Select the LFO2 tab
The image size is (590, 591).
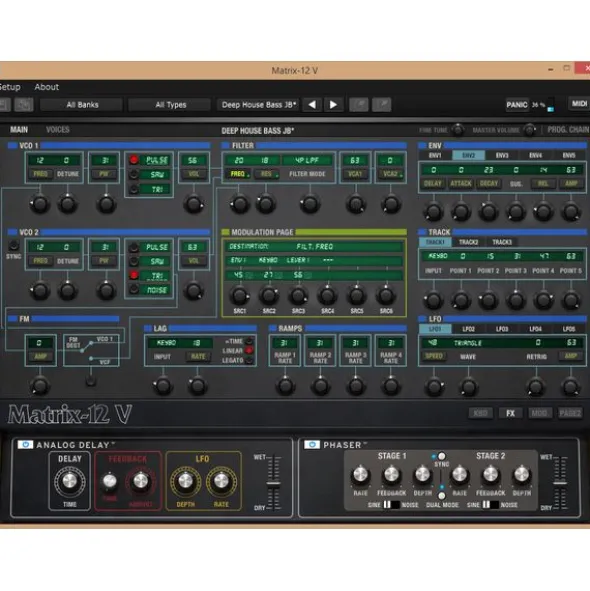pyautogui.click(x=468, y=329)
